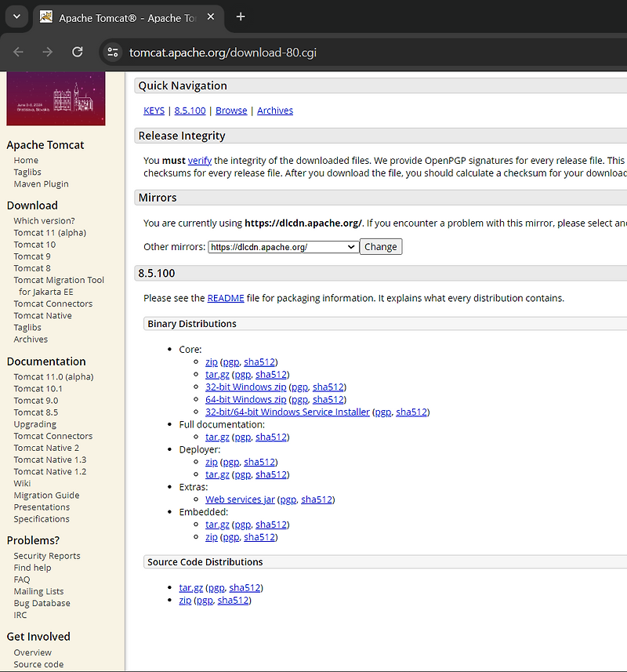This screenshot has height=672, width=627.
Task: Open Tomcat Native under Download
Action: (43, 315)
